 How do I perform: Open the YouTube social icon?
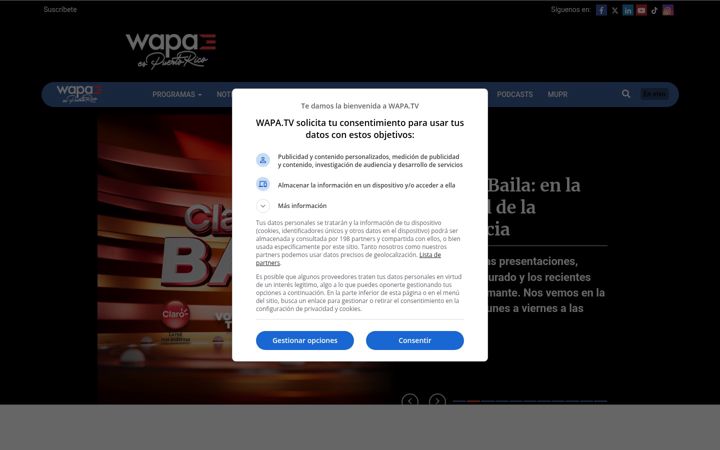click(x=641, y=10)
